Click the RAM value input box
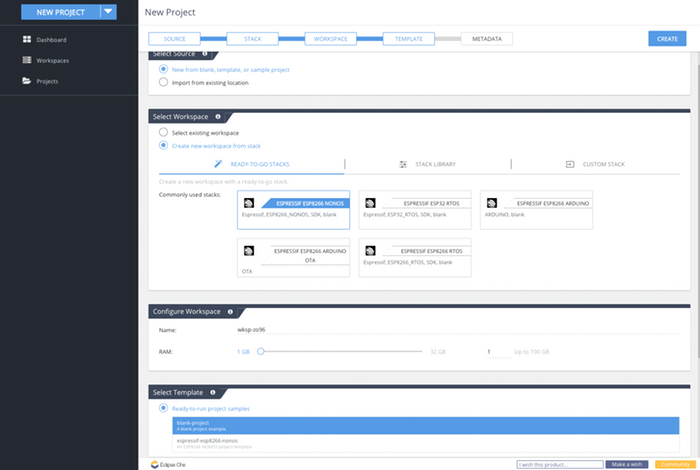700x470 pixels. tap(498, 352)
